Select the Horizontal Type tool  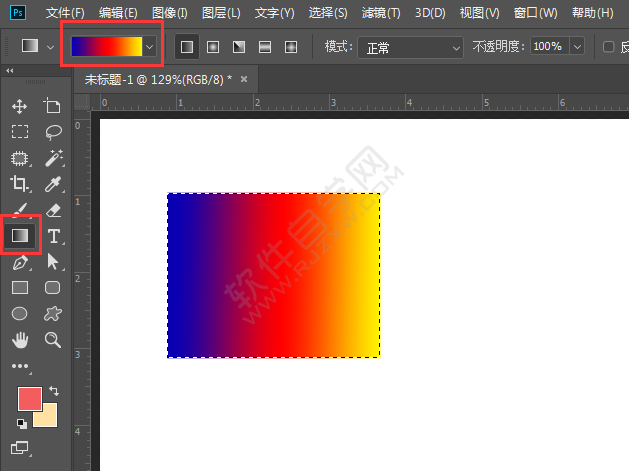(53, 236)
